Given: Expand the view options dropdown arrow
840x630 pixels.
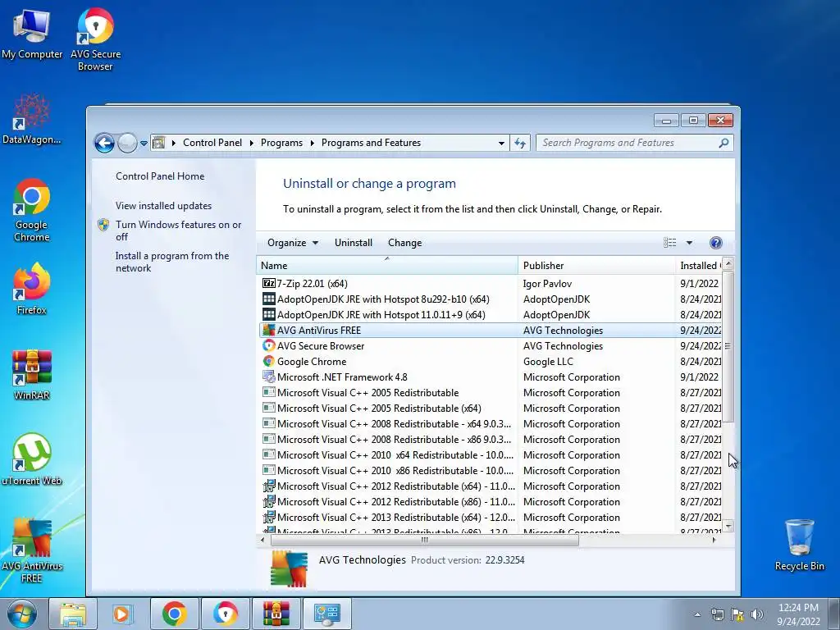Looking at the screenshot, I should 689,243.
